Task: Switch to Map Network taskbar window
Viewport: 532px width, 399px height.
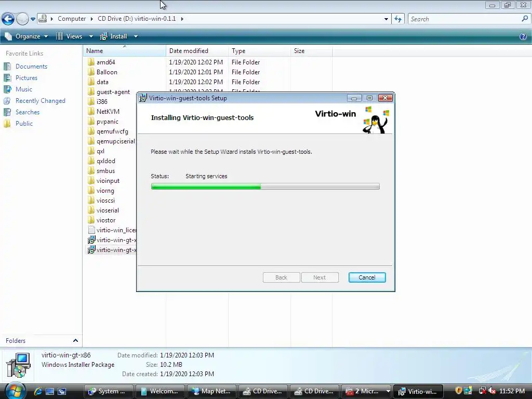Action: click(x=212, y=391)
